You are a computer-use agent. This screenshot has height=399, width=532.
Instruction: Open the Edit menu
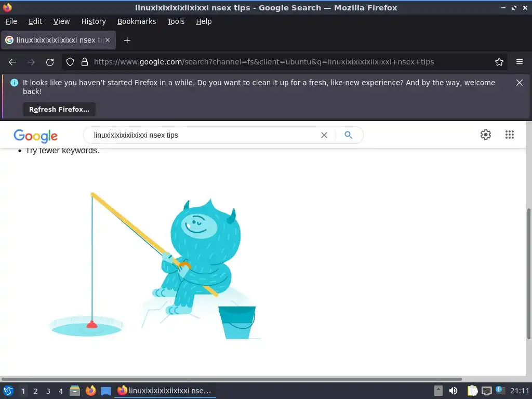35,21
